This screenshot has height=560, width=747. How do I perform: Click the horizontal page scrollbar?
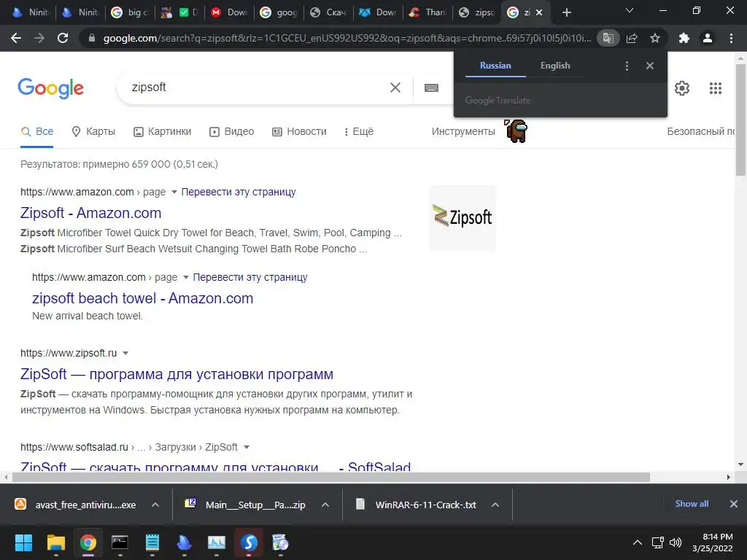[331, 477]
